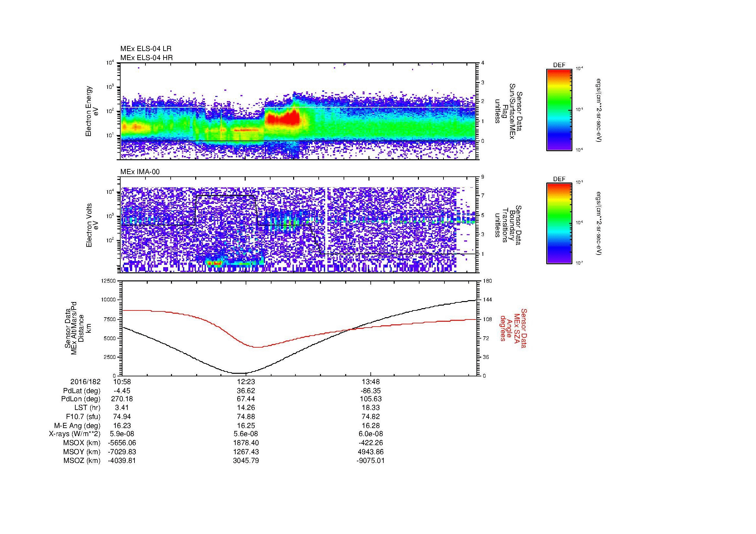This screenshot has height=534, width=756.
Task: Click the MSOX value 1878.40
Action: point(246,443)
